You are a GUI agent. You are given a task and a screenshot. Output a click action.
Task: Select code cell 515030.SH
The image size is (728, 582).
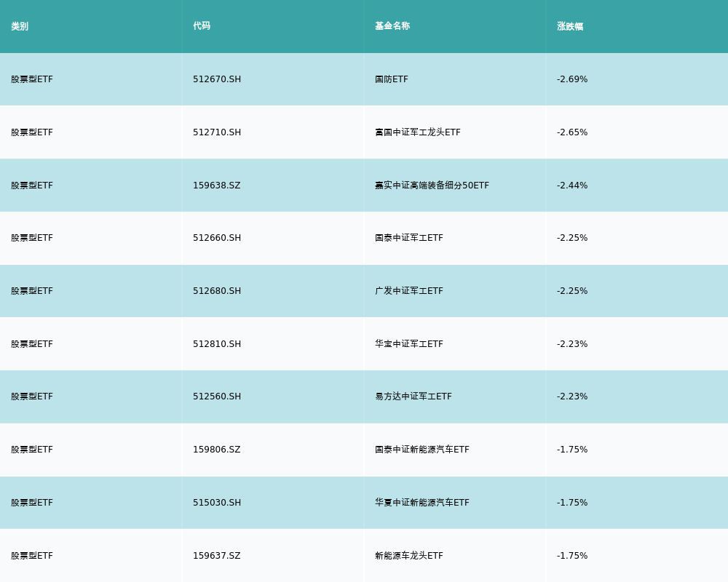click(x=217, y=503)
